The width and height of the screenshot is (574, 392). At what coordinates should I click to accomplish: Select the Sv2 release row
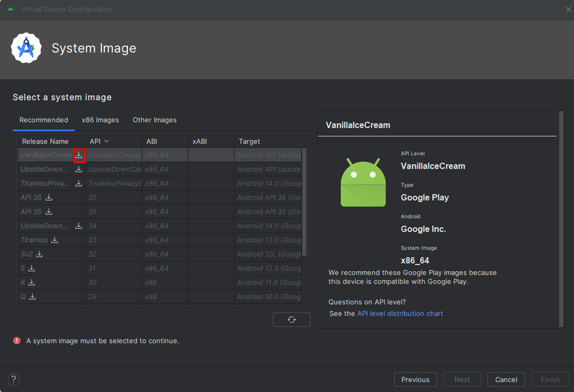[x=159, y=254]
